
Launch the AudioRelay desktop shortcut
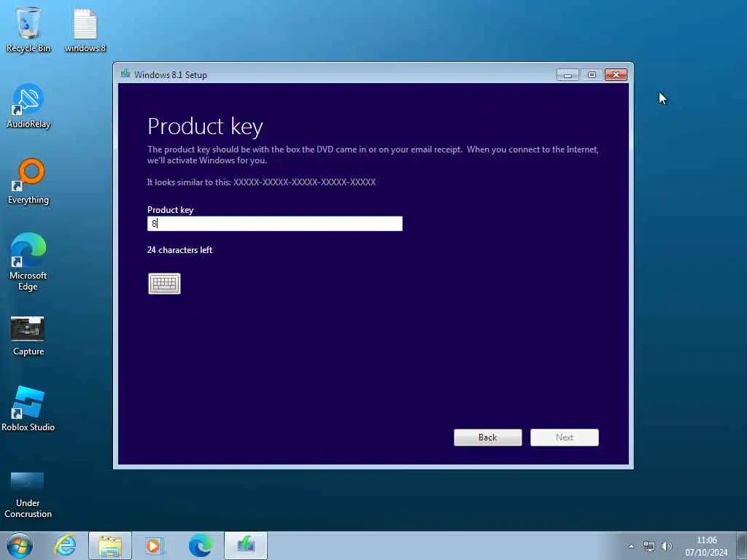(x=28, y=106)
